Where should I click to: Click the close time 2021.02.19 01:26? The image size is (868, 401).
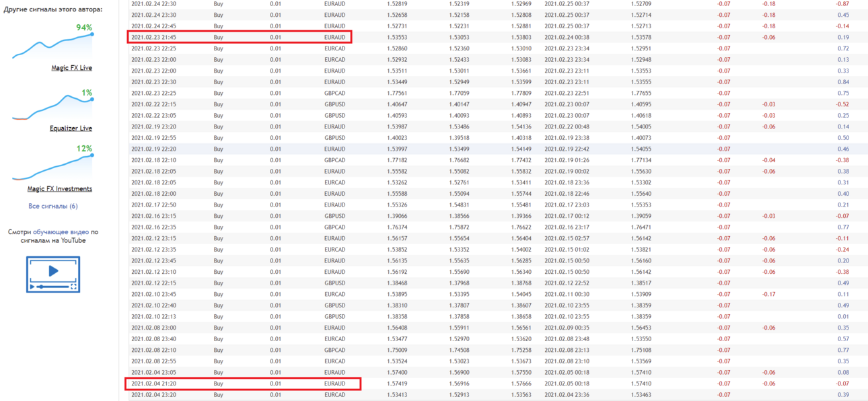[567, 160]
